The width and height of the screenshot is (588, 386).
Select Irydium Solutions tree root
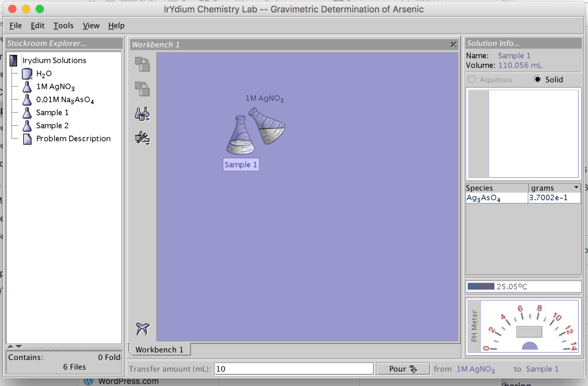[x=54, y=60]
